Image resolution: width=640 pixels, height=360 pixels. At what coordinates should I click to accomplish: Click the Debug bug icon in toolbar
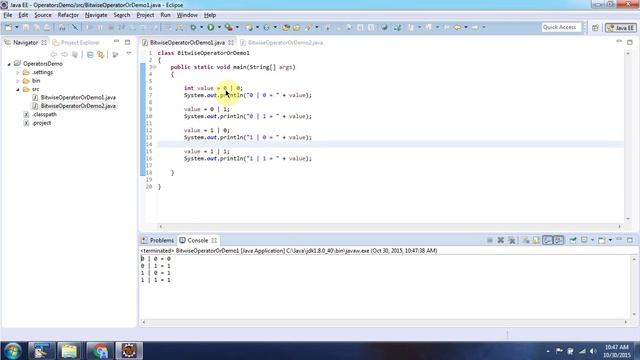pyautogui.click(x=193, y=27)
